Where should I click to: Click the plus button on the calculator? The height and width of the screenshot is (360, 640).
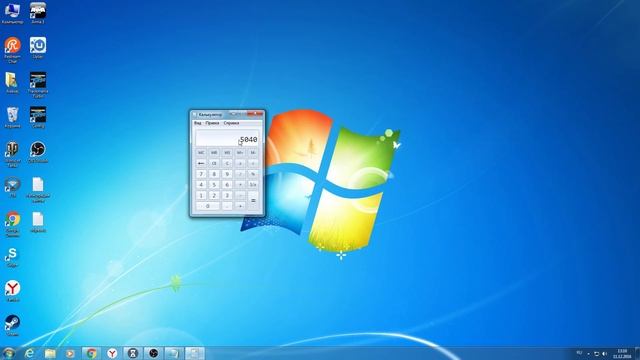(x=240, y=206)
